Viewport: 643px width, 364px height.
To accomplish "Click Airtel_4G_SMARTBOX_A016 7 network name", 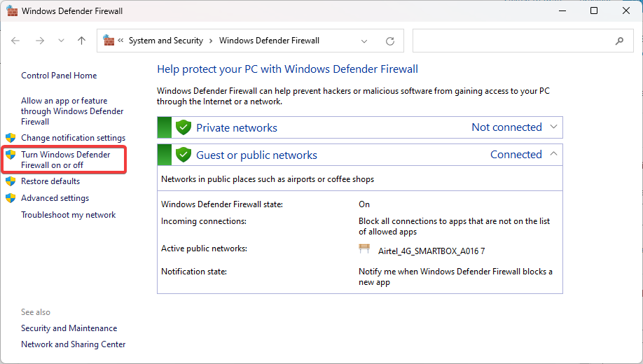I will (431, 251).
